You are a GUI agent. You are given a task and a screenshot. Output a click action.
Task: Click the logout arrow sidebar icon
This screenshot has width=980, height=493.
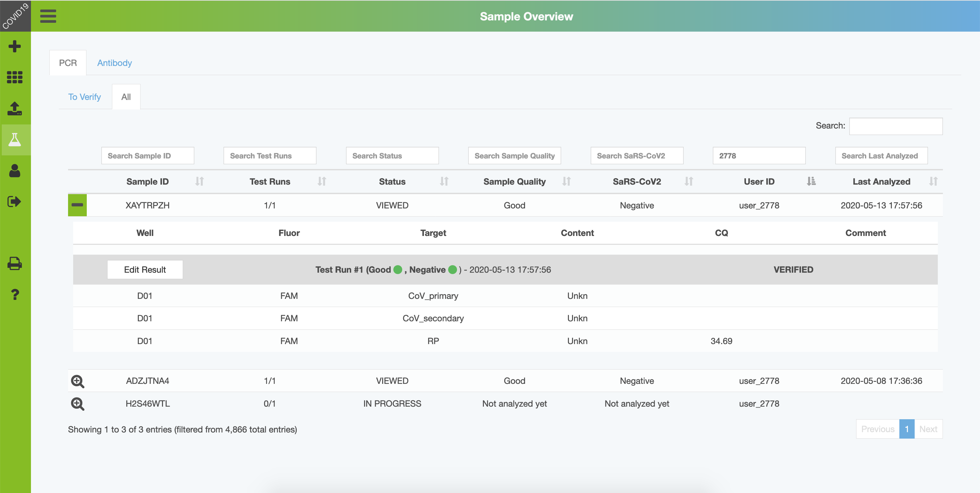point(15,202)
